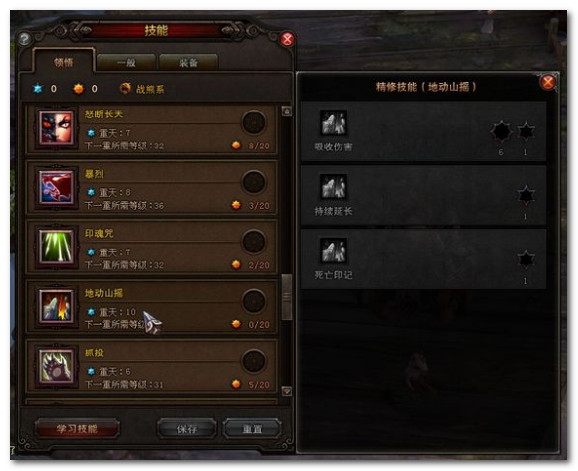
Task: Switch to the 一般 tab
Action: (126, 63)
